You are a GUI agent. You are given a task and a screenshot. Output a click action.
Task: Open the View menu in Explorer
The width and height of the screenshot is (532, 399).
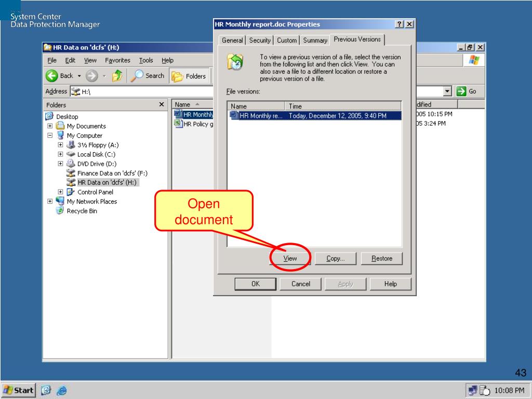tap(90, 60)
